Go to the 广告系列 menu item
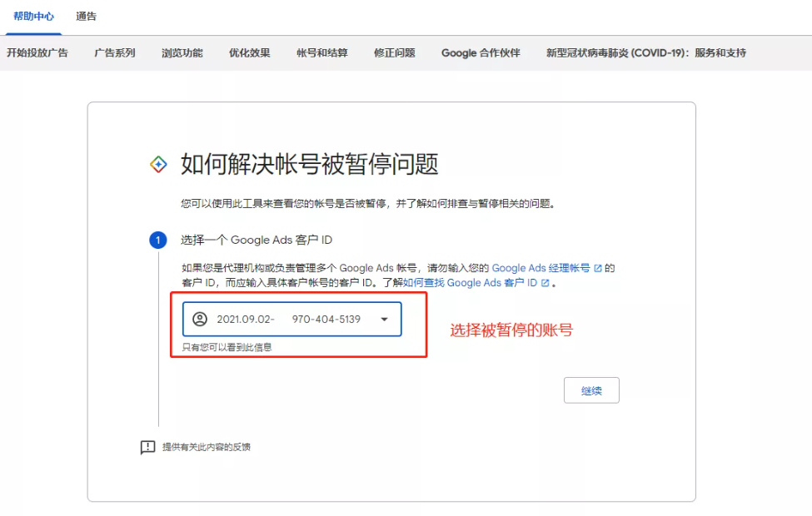 115,53
